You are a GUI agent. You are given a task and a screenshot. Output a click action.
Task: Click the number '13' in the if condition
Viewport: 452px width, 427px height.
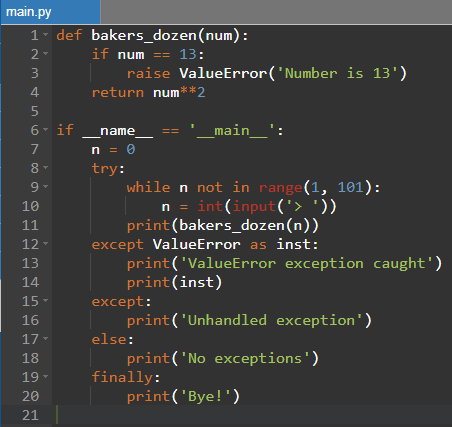coord(188,54)
